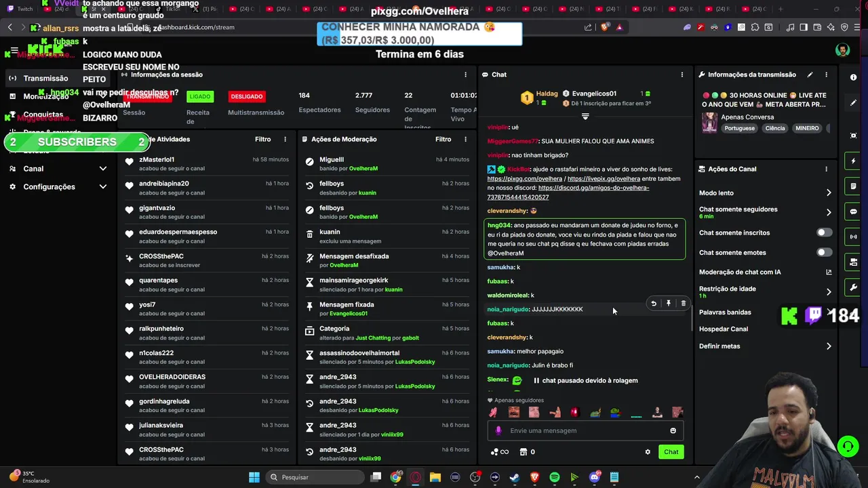Screen dimensions: 868x488
Task: Open Ações de Moderação panel options menu
Action: [x=465, y=139]
